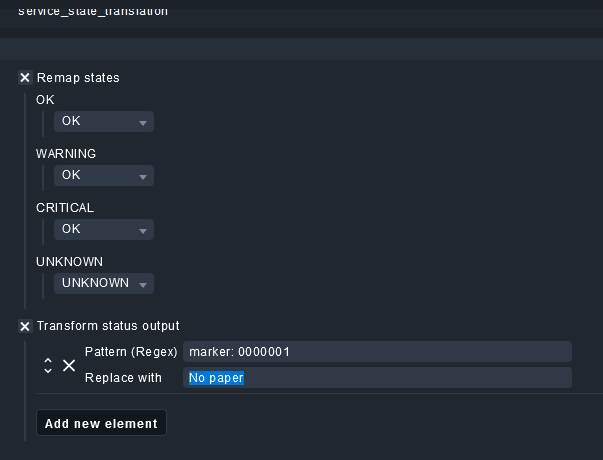Screen dimensions: 603x460
Task: Uncheck the Remap states checkbox
Action: (x=25, y=78)
